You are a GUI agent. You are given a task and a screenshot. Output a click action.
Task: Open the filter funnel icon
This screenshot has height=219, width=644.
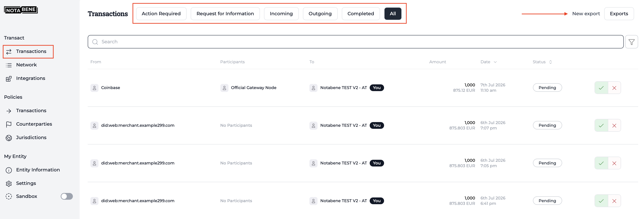631,42
